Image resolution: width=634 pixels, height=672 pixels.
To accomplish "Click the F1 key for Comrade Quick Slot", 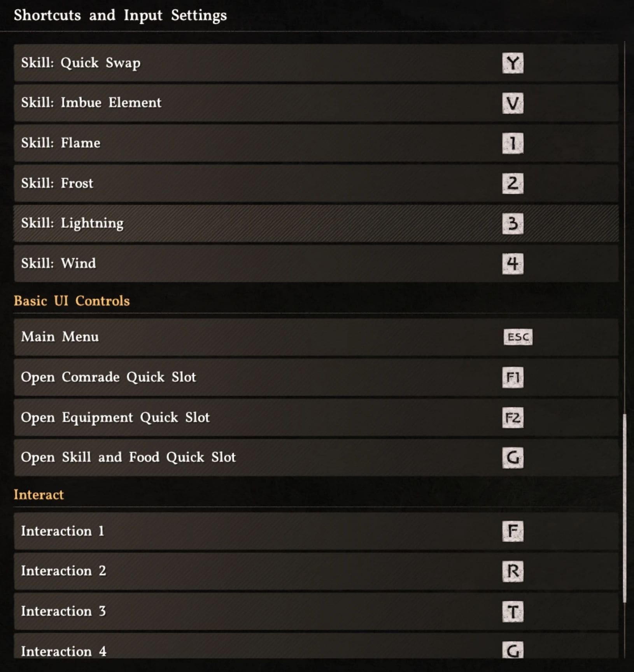I will [513, 377].
